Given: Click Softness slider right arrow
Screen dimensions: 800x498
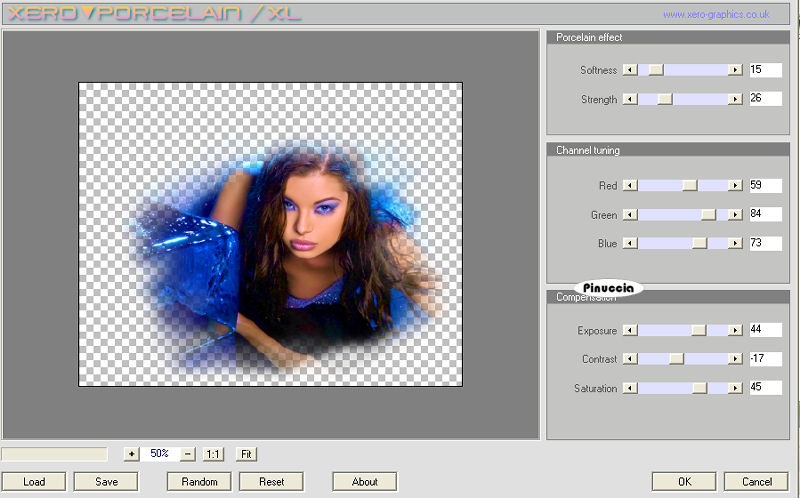Looking at the screenshot, I should (x=735, y=70).
